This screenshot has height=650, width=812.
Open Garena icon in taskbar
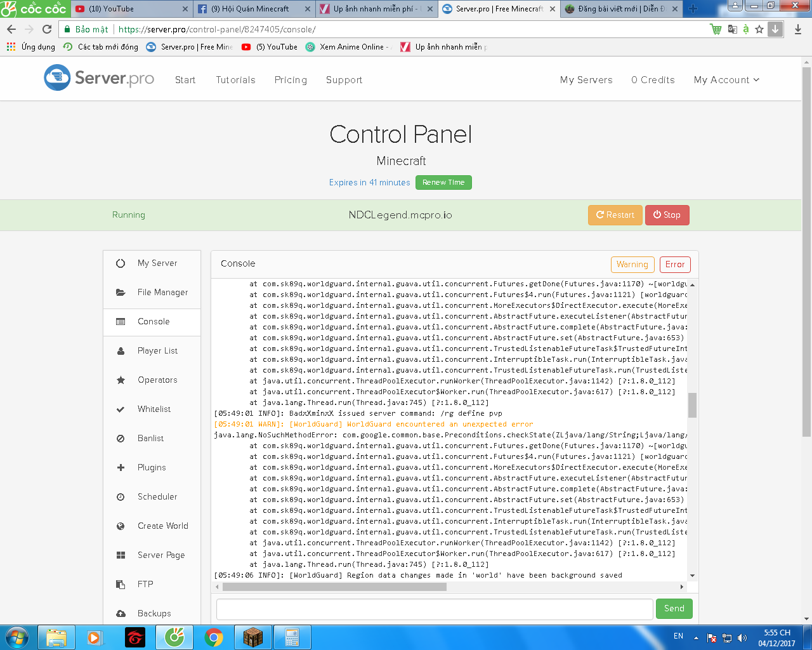pos(135,637)
